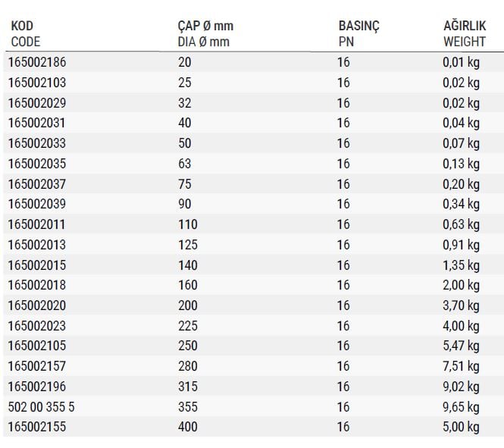504x448 pixels.
Task: Click the weight value 0,20 kg
Action: pyautogui.click(x=462, y=184)
